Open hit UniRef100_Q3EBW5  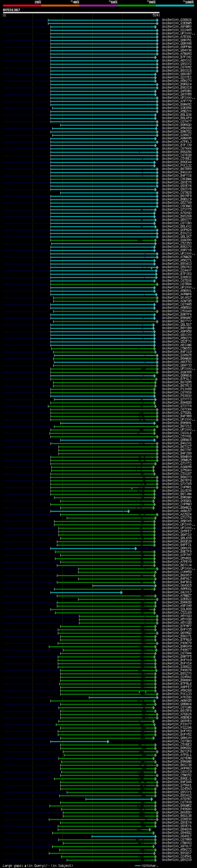[x=177, y=23]
